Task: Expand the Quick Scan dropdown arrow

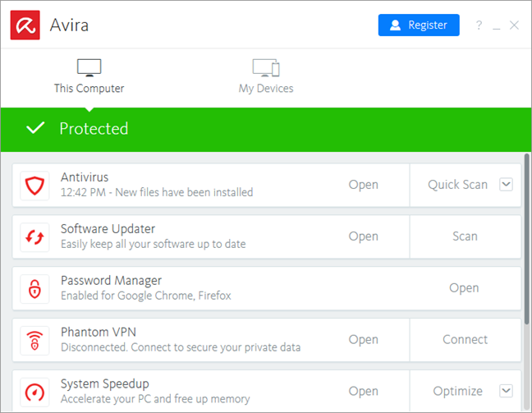Action: point(506,185)
